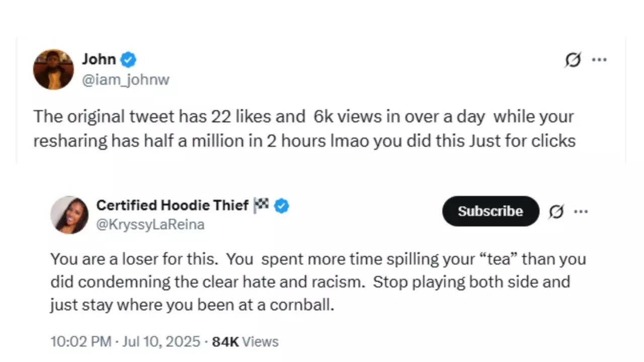Open the @iam_johnw profile handle

coord(126,79)
